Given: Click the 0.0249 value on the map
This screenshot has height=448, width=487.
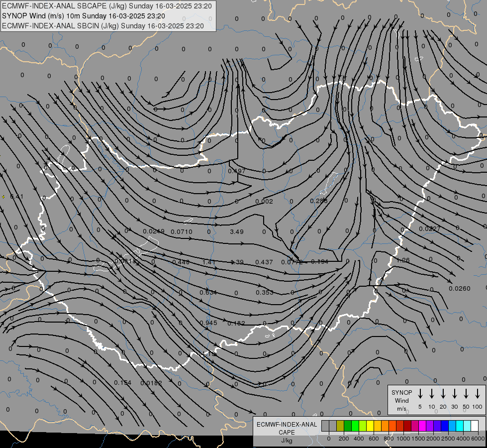Looking at the screenshot, I should 154,231.
